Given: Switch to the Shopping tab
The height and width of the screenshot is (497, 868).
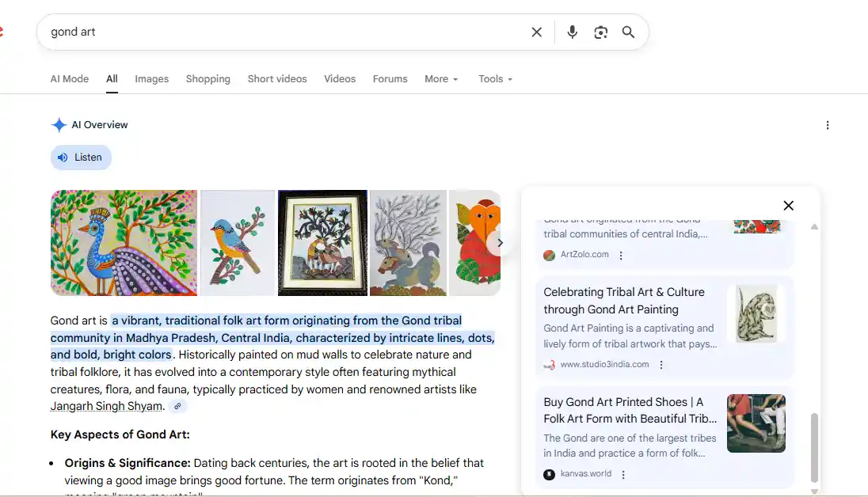Looking at the screenshot, I should pyautogui.click(x=207, y=79).
